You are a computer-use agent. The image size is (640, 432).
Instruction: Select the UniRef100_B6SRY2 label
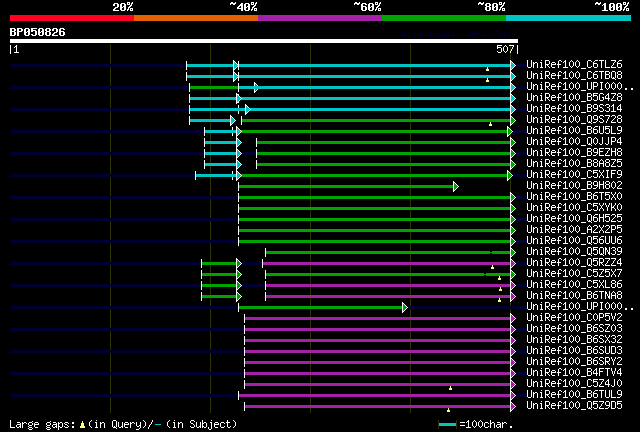pos(574,362)
